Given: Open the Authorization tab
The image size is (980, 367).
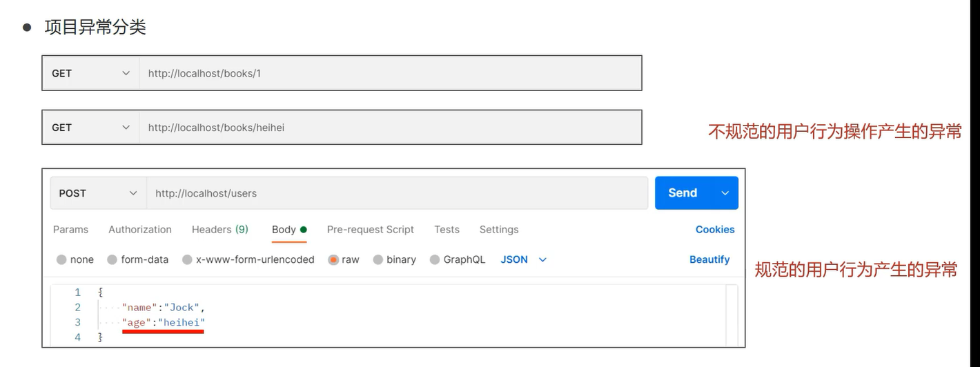Looking at the screenshot, I should [140, 230].
